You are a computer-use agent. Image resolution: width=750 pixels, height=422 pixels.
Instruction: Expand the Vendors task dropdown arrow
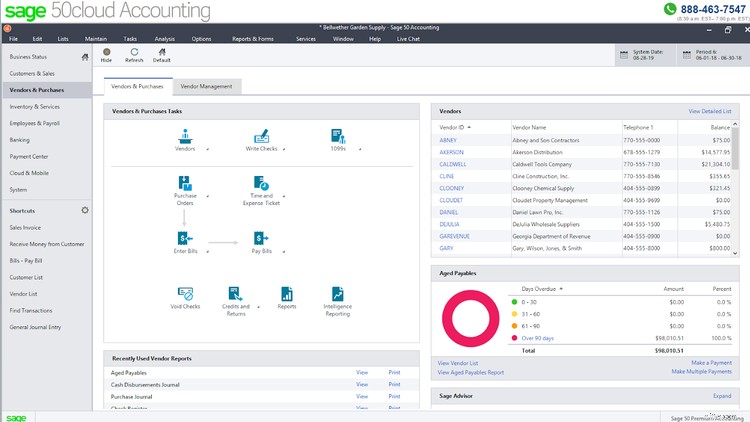208,149
